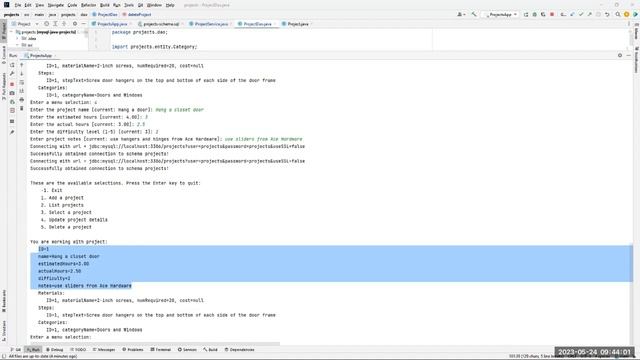Click the Debug bug icon in top toolbar
The width and height of the screenshot is (640, 360).
(x=534, y=14)
